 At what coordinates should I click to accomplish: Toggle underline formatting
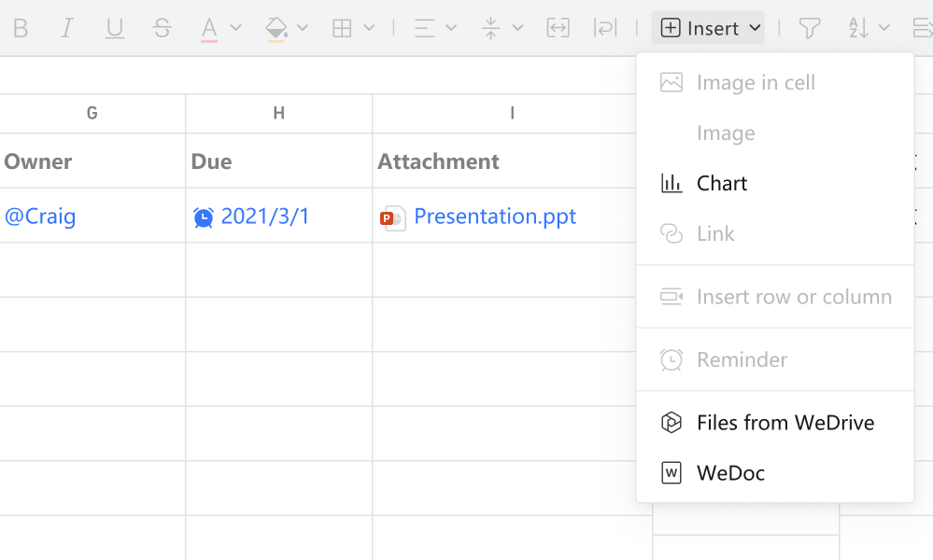pos(114,28)
